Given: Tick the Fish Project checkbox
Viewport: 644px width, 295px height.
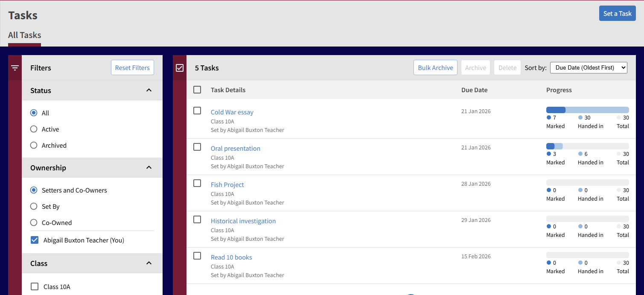Looking at the screenshot, I should [x=197, y=183].
